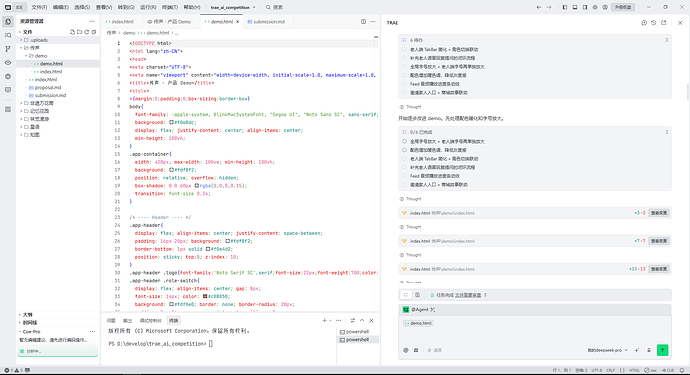Collapse the 6 待办 todo card
This screenshot has width=690, height=375.
tap(667, 40)
